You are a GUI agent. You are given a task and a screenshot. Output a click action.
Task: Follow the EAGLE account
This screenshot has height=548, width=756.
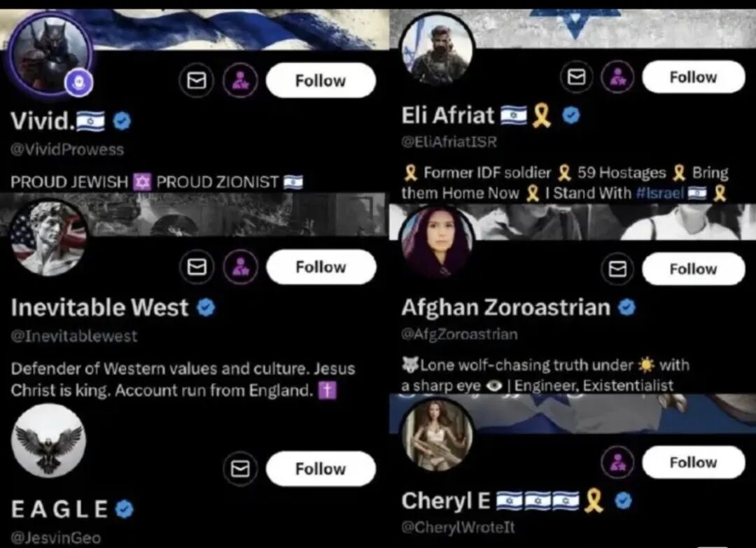[x=321, y=468]
